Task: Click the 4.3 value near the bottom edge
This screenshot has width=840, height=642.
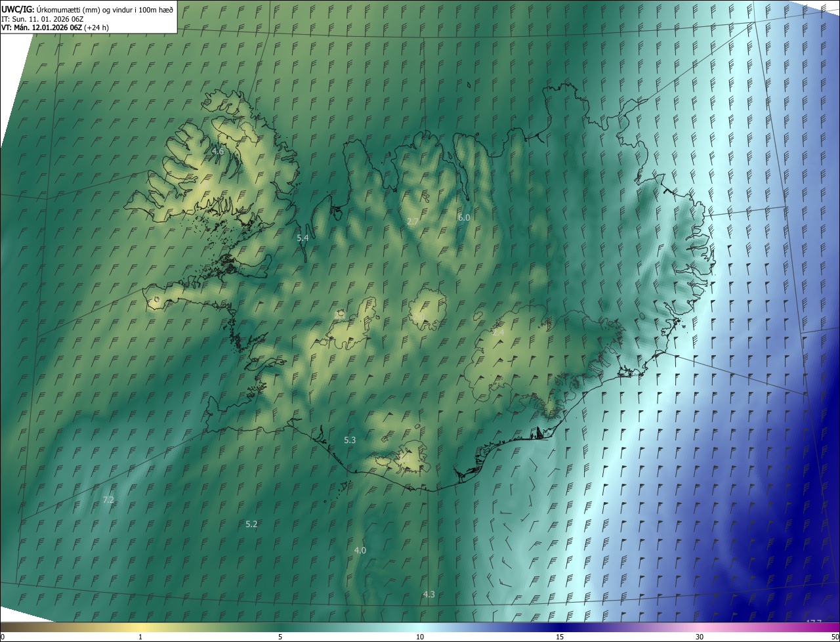Action: pyautogui.click(x=429, y=594)
